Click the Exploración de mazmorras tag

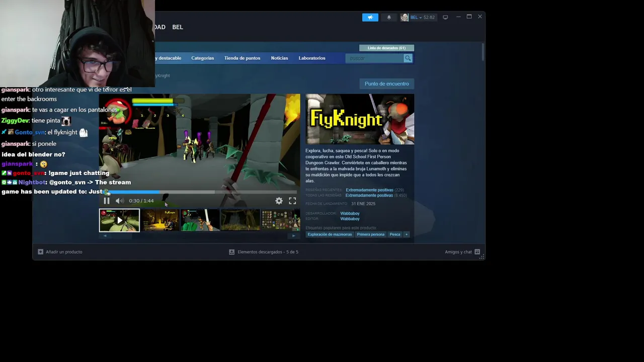pyautogui.click(x=330, y=234)
